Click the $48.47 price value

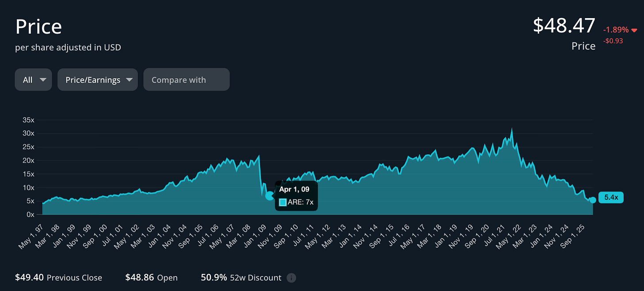[x=564, y=25]
